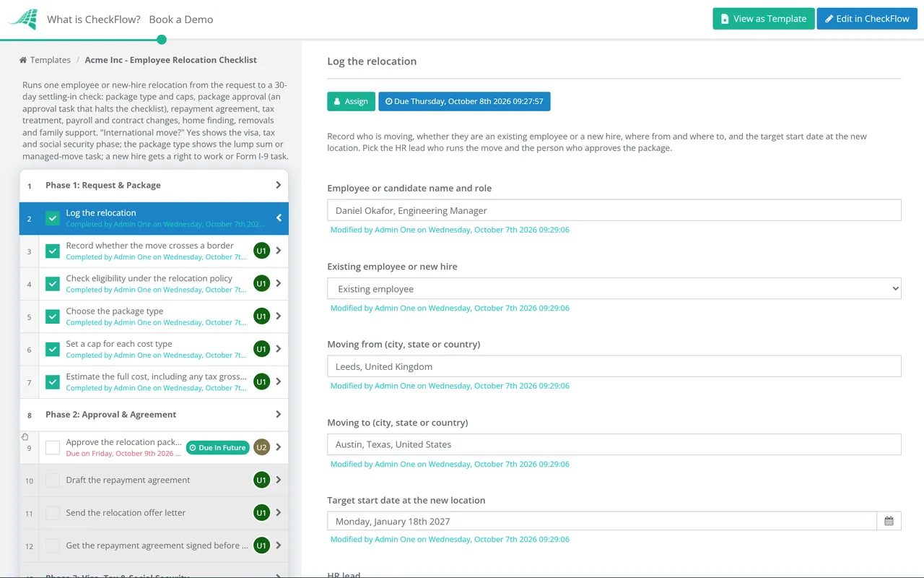Click the U1 avatar on 'Check eligibility under the relocation policy'

[261, 284]
